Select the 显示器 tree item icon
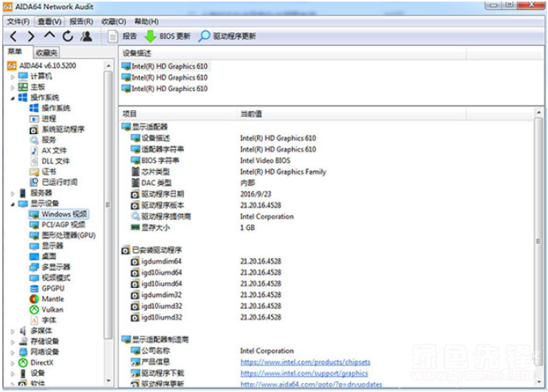The image size is (548, 392). pos(34,246)
